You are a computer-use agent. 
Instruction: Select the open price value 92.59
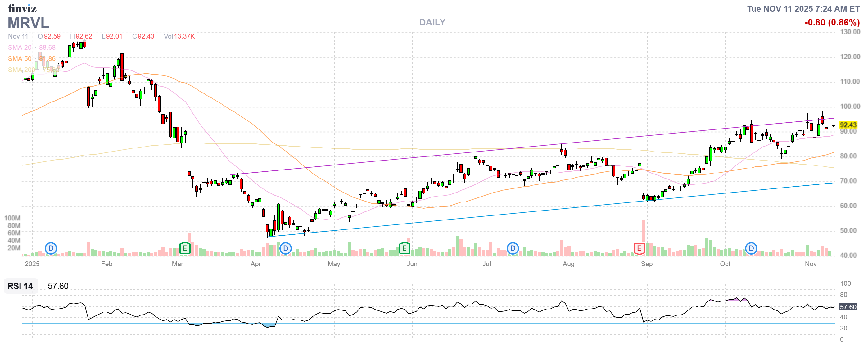[52, 36]
